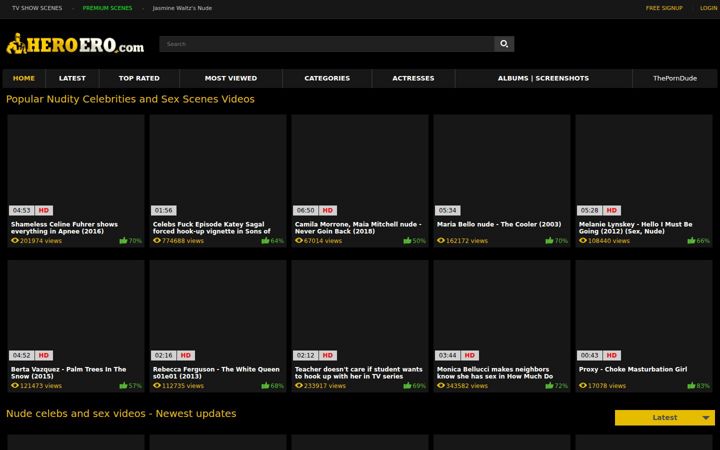This screenshot has width=720, height=450.
Task: Click the eye icon beside 162172 views
Action: click(440, 241)
